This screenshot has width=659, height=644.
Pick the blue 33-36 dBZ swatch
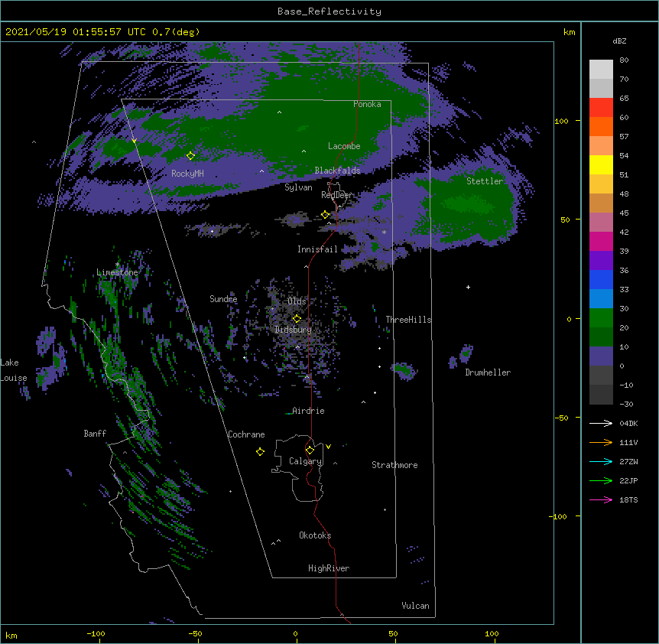pos(601,279)
